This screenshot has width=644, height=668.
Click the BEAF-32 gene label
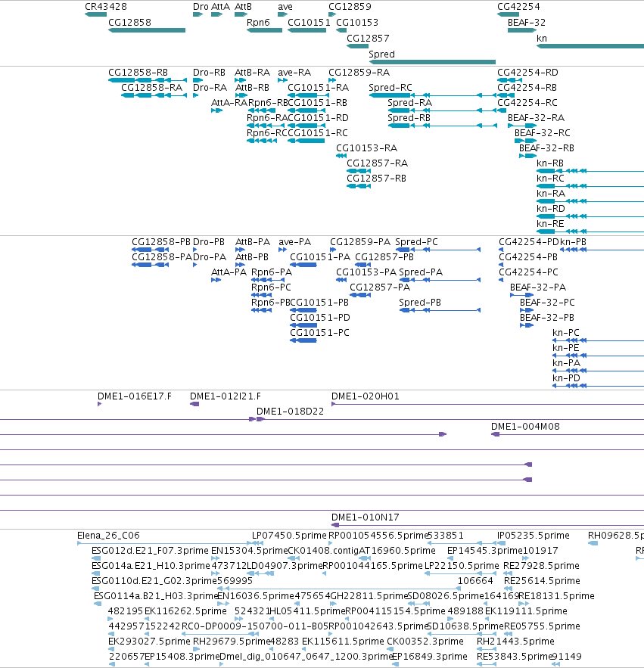(527, 23)
